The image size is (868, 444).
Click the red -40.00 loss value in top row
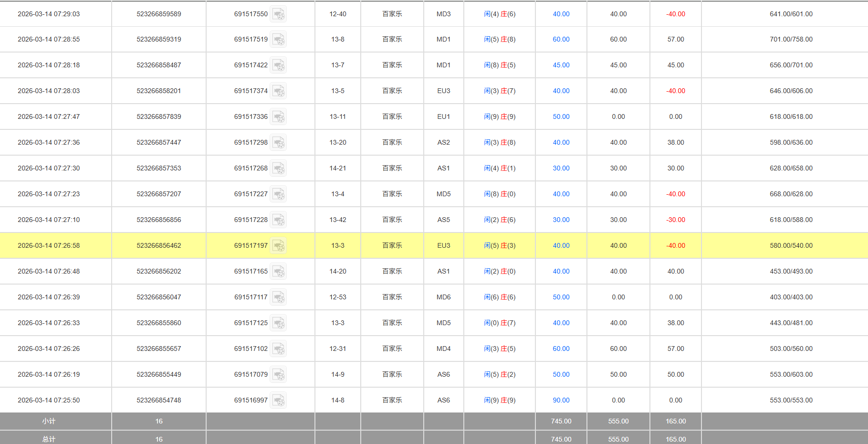coord(675,14)
